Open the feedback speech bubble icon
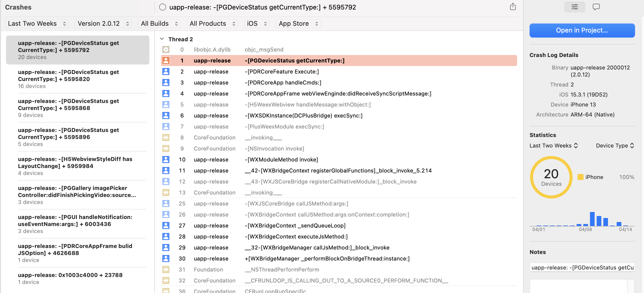 596,7
